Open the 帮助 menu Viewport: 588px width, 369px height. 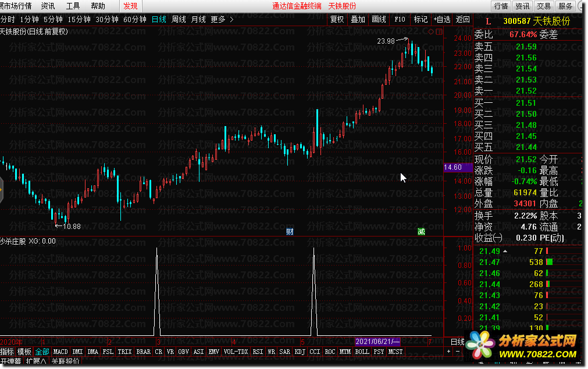(x=98, y=6)
